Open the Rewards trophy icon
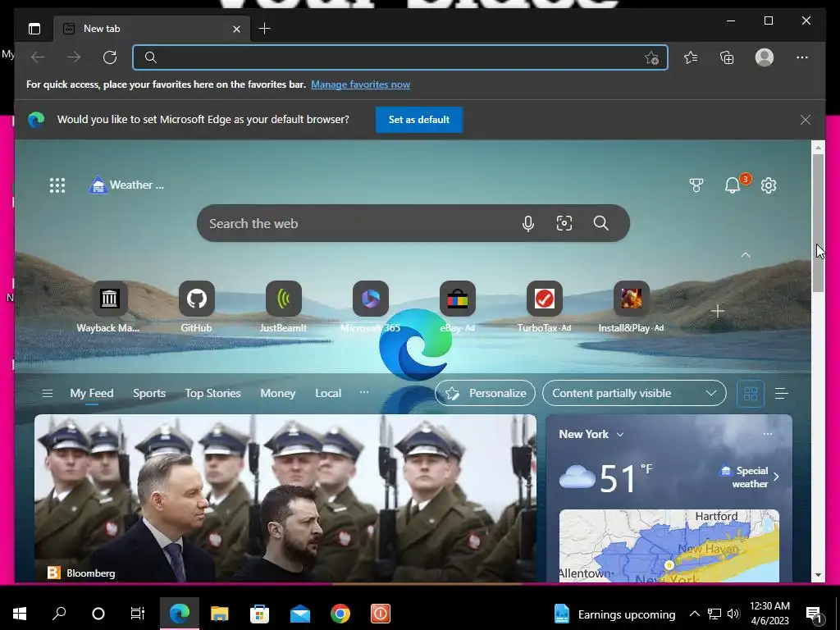Viewport: 840px width, 630px height. click(x=696, y=185)
